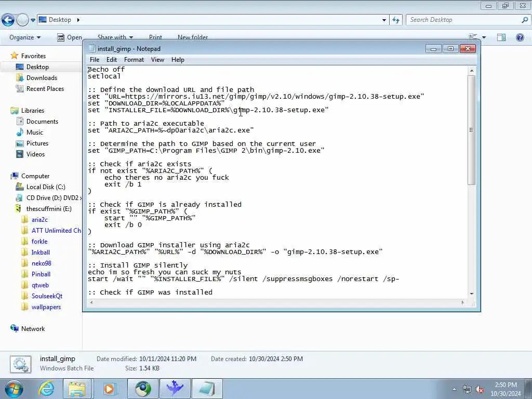This screenshot has height=399, width=532.
Task: Open the Share with dropdown
Action: tap(115, 37)
